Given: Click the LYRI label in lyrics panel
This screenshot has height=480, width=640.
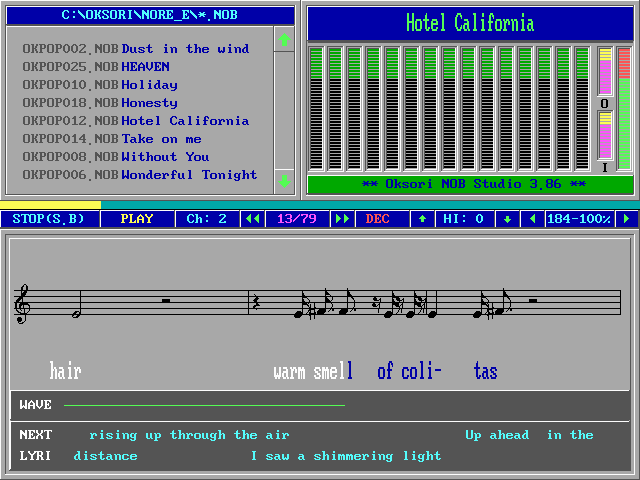Looking at the screenshot, I should [x=36, y=456].
